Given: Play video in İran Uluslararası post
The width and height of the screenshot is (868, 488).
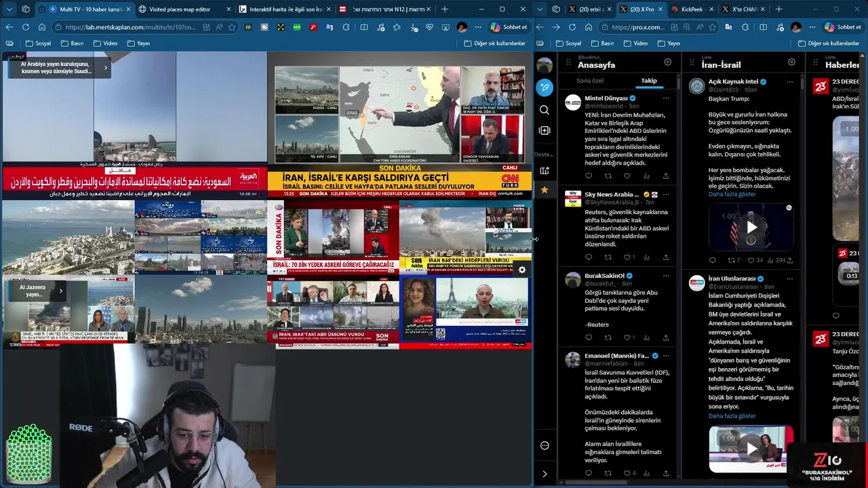Looking at the screenshot, I should click(751, 449).
